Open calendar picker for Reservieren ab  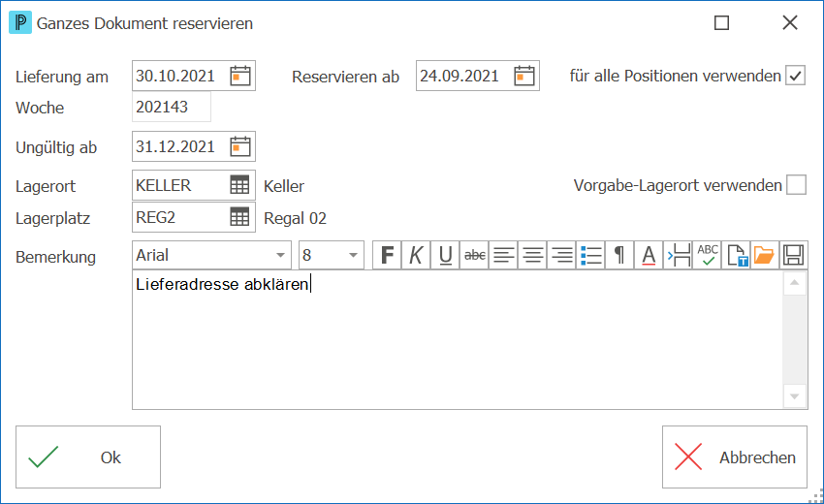[523, 76]
